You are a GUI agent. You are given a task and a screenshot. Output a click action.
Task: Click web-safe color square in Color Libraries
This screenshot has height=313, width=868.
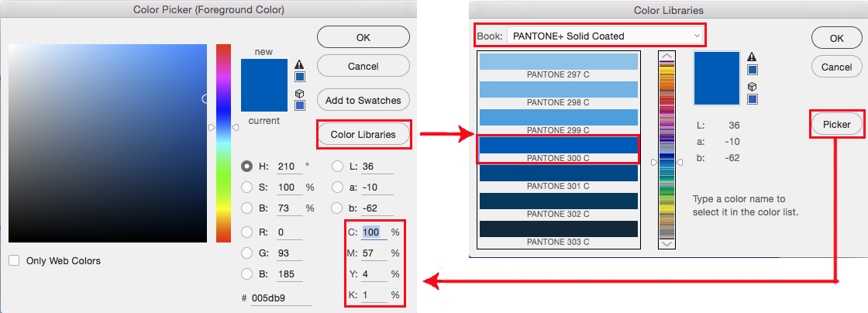(753, 99)
